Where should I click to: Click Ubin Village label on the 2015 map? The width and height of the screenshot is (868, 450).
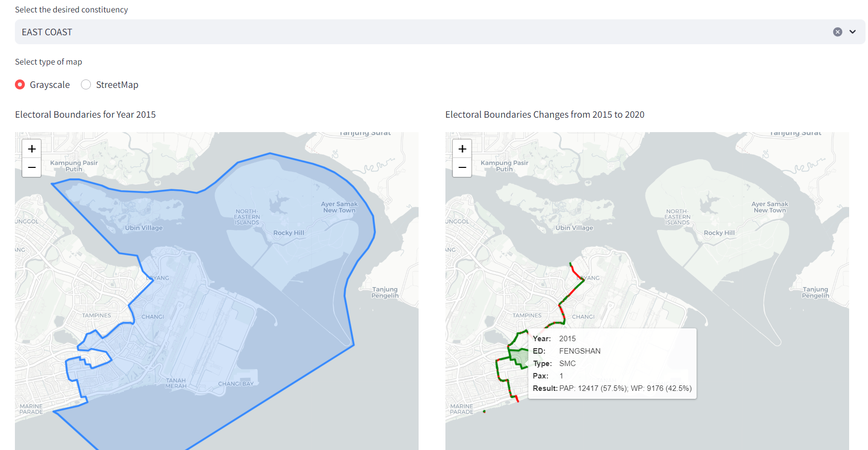[x=144, y=228]
